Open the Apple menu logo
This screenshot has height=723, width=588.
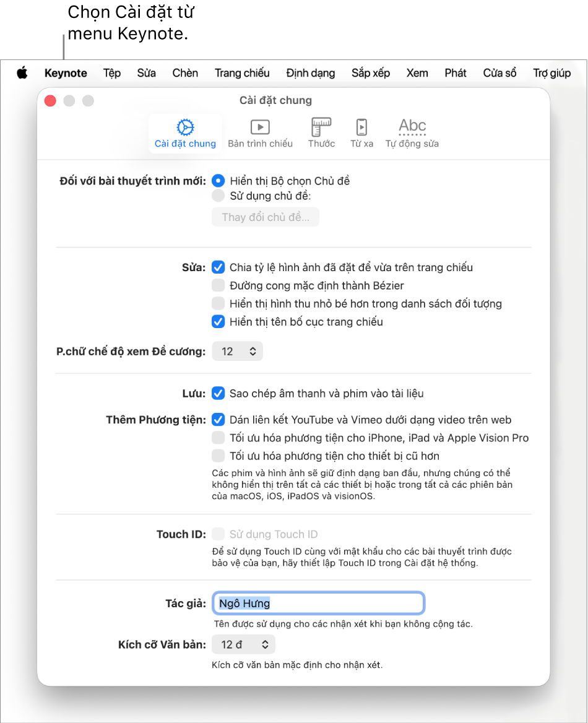point(22,73)
